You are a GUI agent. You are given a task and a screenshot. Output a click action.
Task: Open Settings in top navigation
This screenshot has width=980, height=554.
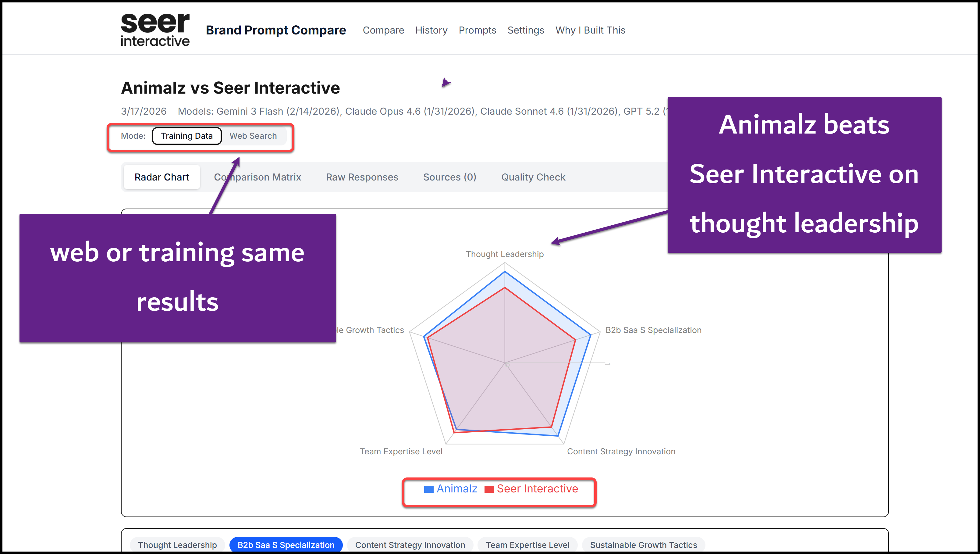pyautogui.click(x=525, y=30)
